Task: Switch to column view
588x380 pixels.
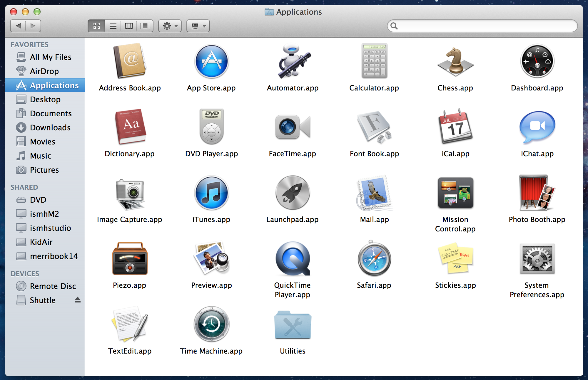Action: click(x=129, y=26)
